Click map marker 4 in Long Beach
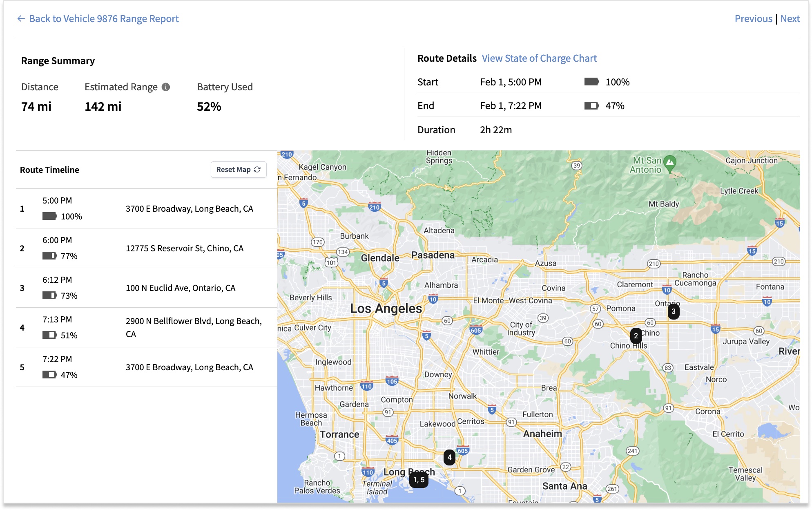 [x=449, y=457]
